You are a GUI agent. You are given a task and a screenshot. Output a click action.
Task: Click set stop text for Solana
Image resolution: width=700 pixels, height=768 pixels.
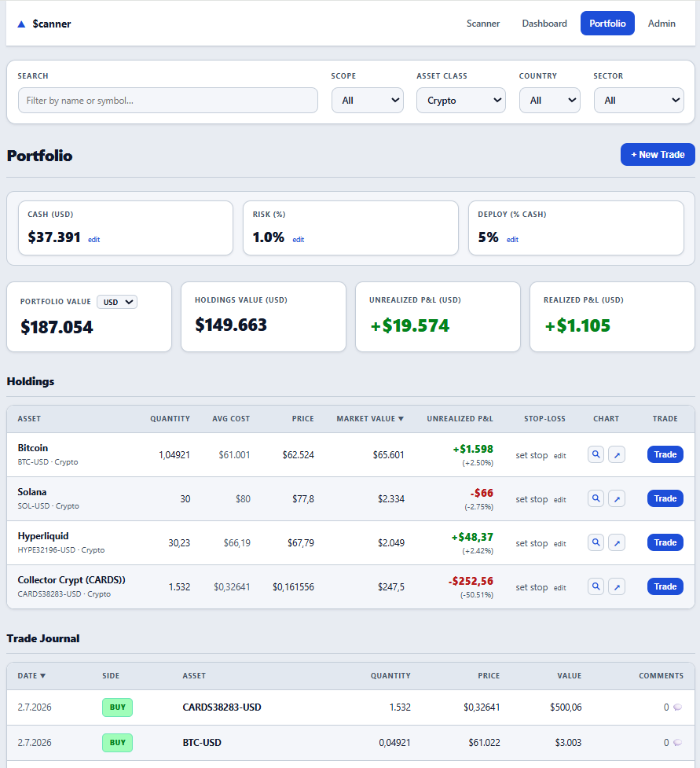(532, 500)
